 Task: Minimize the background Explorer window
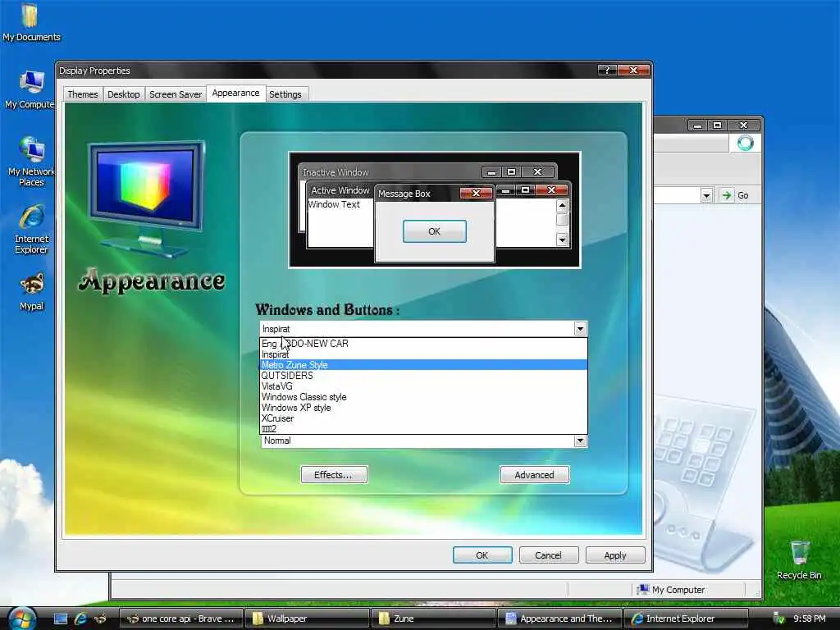pyautogui.click(x=697, y=126)
